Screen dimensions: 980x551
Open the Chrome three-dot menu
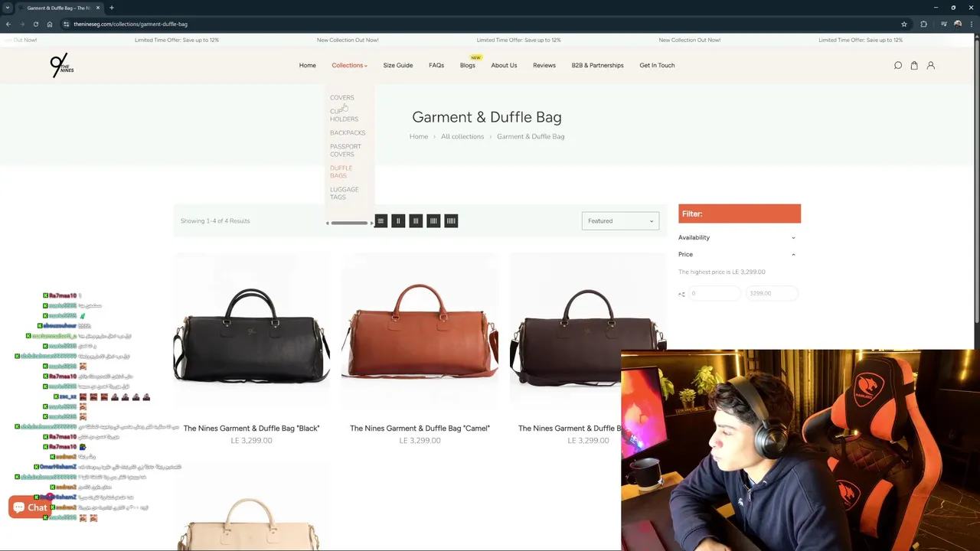972,24
